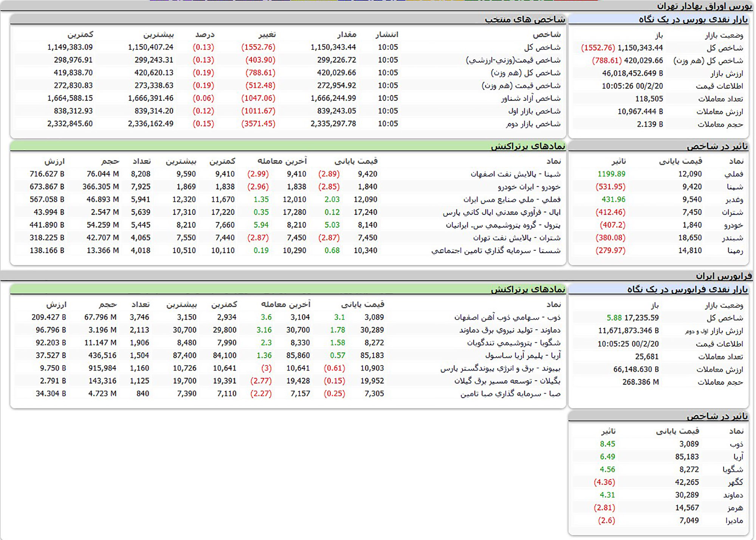Open کگهر symbol in Farabourse index effect

point(735,482)
